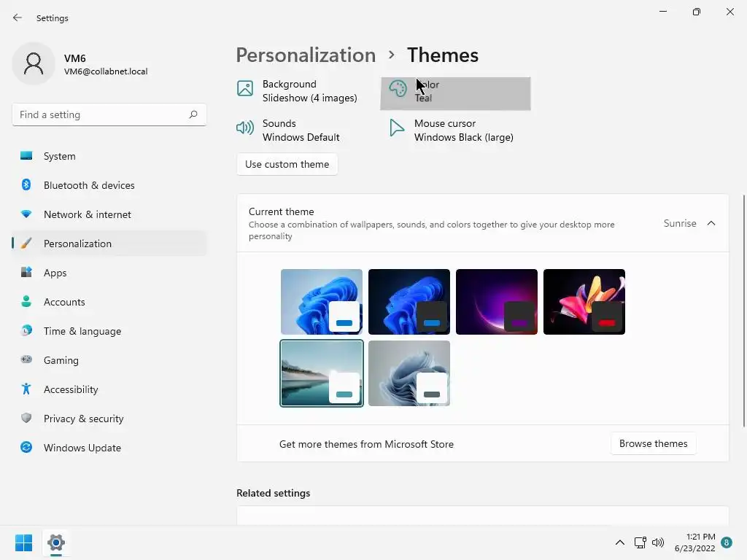This screenshot has width=747, height=560.
Task: Click Personalization breadcrumb link
Action: tap(306, 55)
